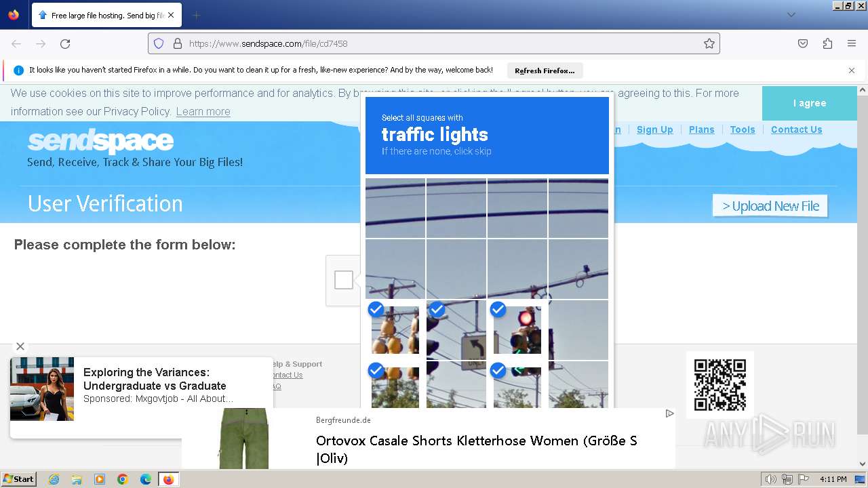Click the sendspace logo
Image resolution: width=868 pixels, height=488 pixels.
coord(100,142)
